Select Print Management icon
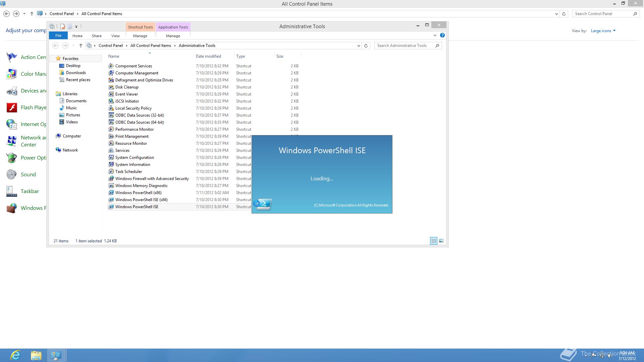644x362 pixels. (x=111, y=136)
